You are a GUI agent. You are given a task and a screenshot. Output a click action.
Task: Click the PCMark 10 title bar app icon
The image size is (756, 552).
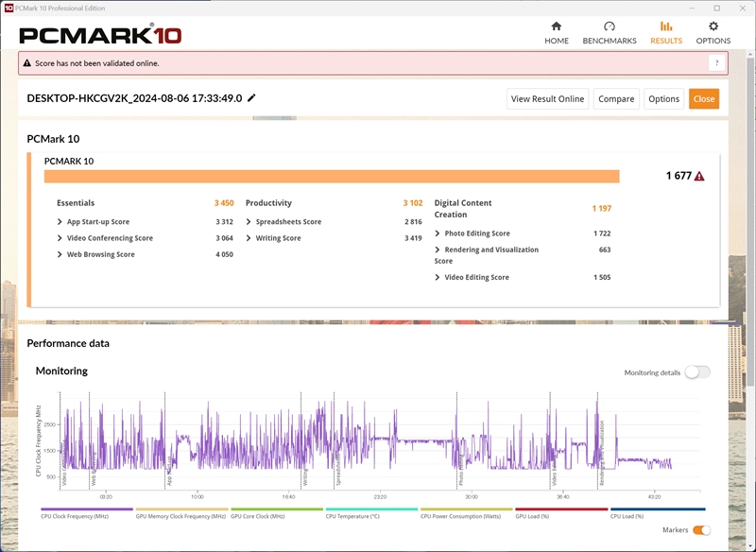[x=9, y=9]
